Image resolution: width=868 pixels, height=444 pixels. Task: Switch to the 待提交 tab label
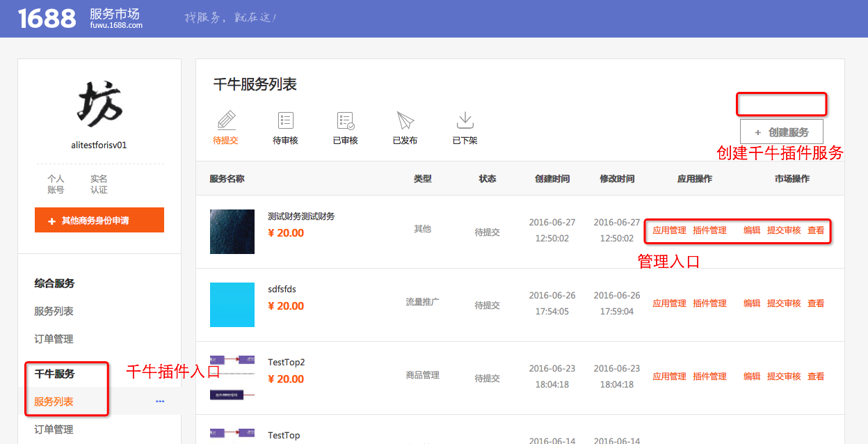tap(226, 141)
